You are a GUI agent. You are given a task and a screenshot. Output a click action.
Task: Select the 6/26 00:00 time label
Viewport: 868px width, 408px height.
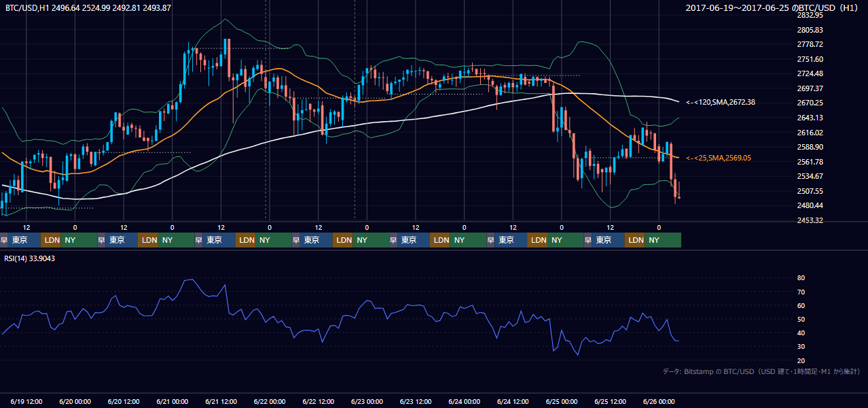(x=659, y=401)
